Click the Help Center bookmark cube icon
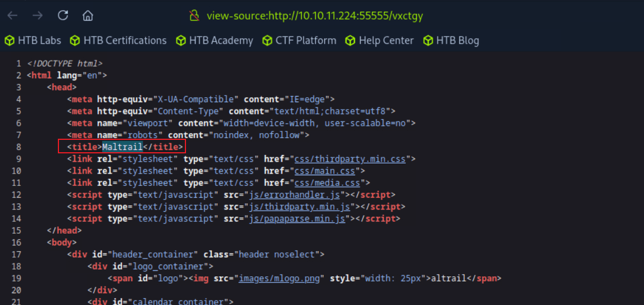 pos(351,40)
